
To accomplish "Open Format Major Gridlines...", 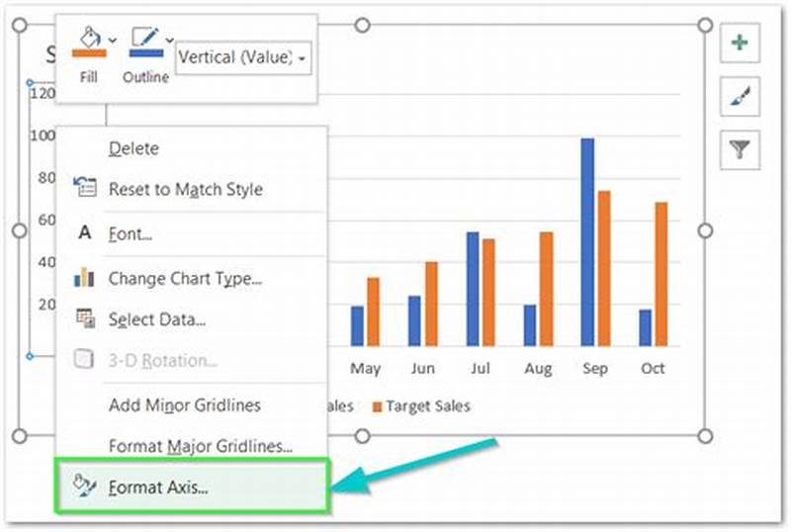I will [192, 446].
